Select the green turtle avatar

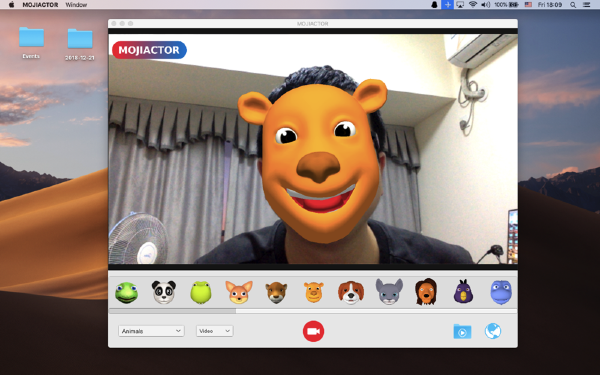pos(126,293)
